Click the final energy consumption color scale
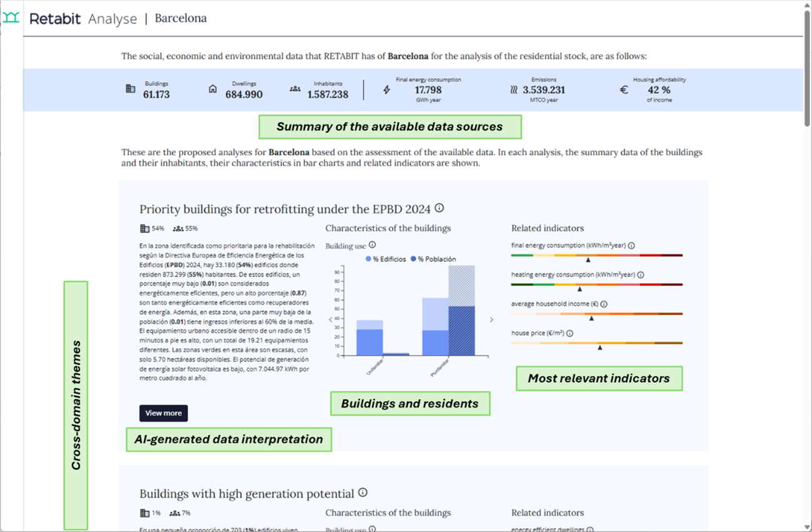 (x=596, y=255)
